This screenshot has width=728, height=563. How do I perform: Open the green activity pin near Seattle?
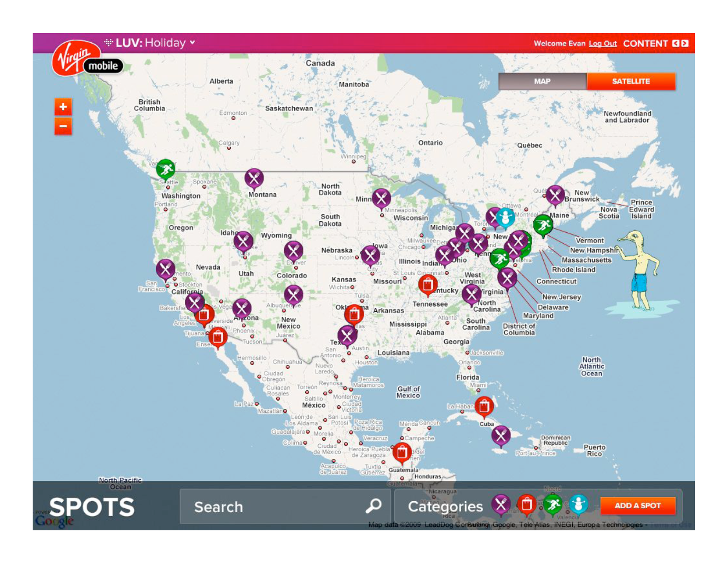pos(165,170)
